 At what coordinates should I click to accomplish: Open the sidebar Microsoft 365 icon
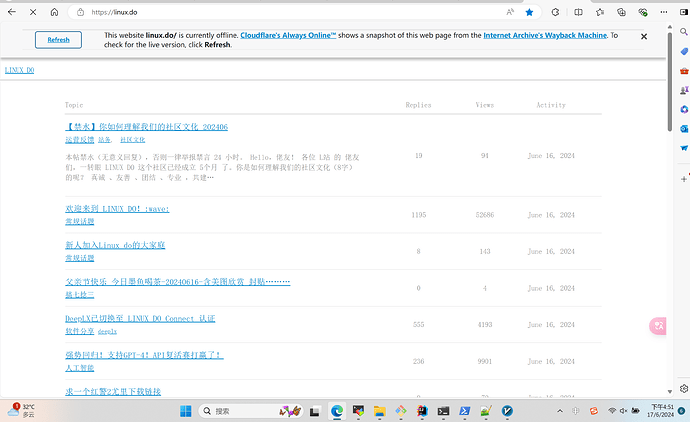pos(684,109)
